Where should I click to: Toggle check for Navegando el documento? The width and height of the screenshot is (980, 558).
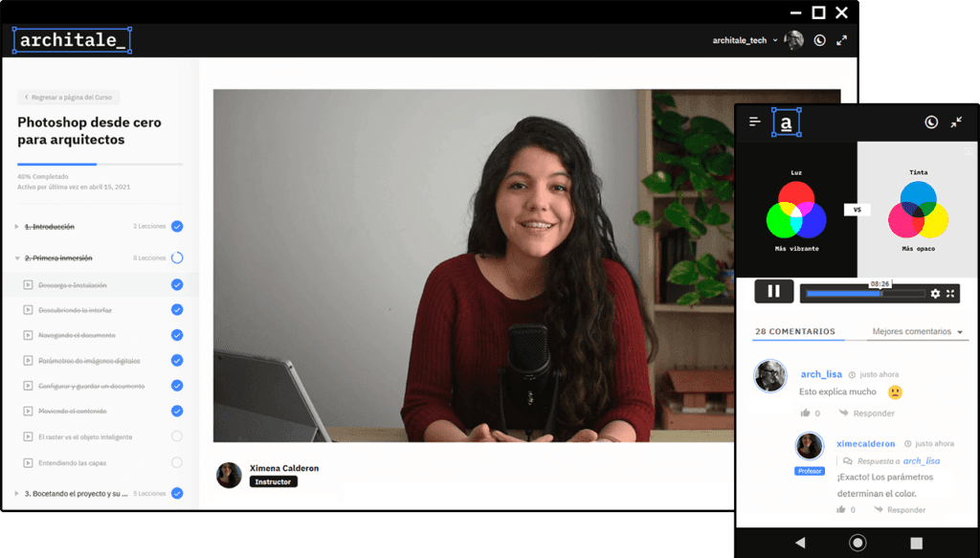pyautogui.click(x=177, y=336)
